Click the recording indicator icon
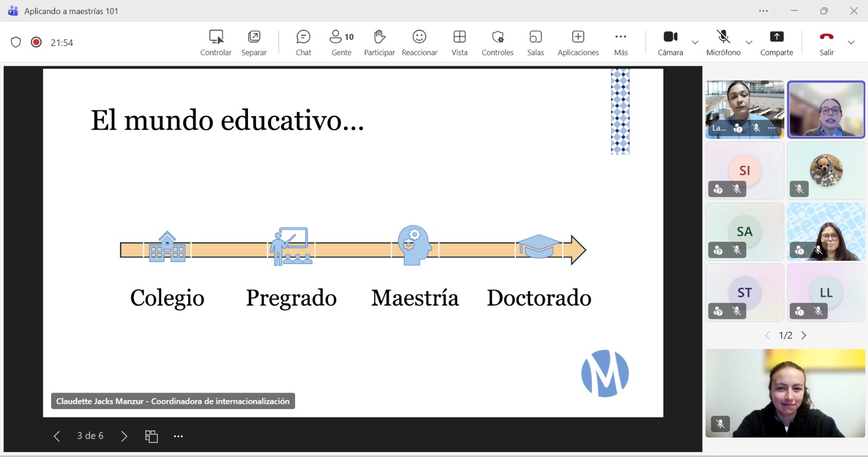This screenshot has width=868, height=457. click(36, 42)
